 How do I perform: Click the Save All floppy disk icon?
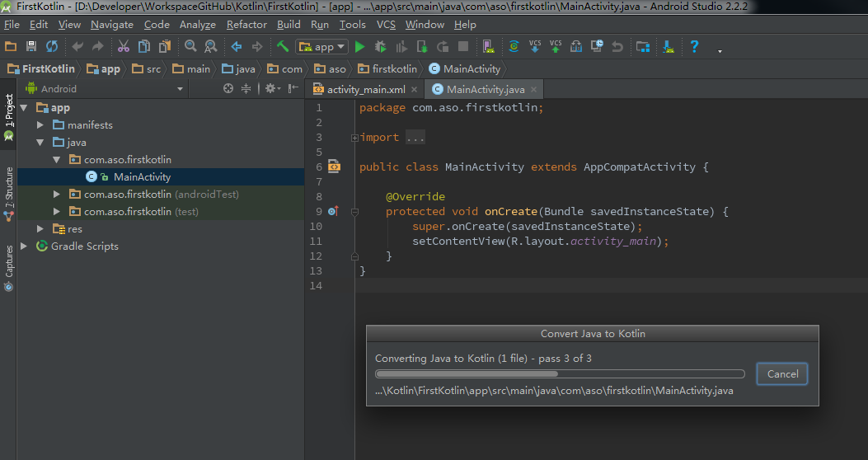(31, 46)
